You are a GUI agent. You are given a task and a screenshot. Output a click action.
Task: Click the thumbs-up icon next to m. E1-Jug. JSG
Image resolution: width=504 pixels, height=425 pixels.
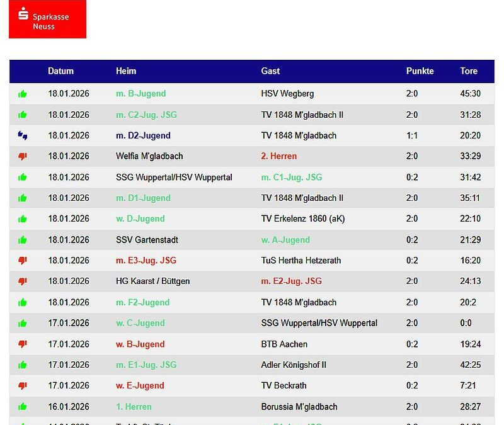click(23, 365)
